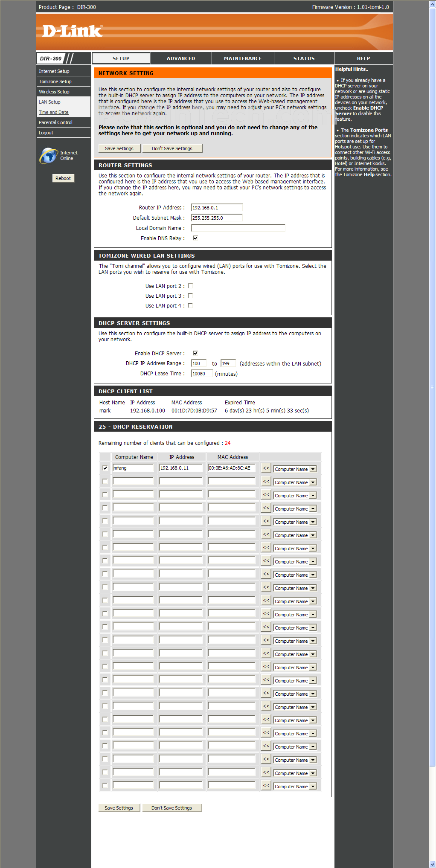Viewport: 436px width, 868px height.
Task: Click the reservation MAC field 00:0E:A6:AD:8C:AE
Action: click(232, 468)
